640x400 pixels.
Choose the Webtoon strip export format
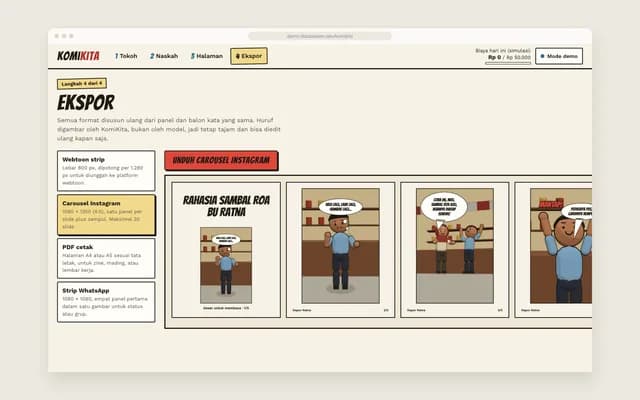tap(106, 171)
